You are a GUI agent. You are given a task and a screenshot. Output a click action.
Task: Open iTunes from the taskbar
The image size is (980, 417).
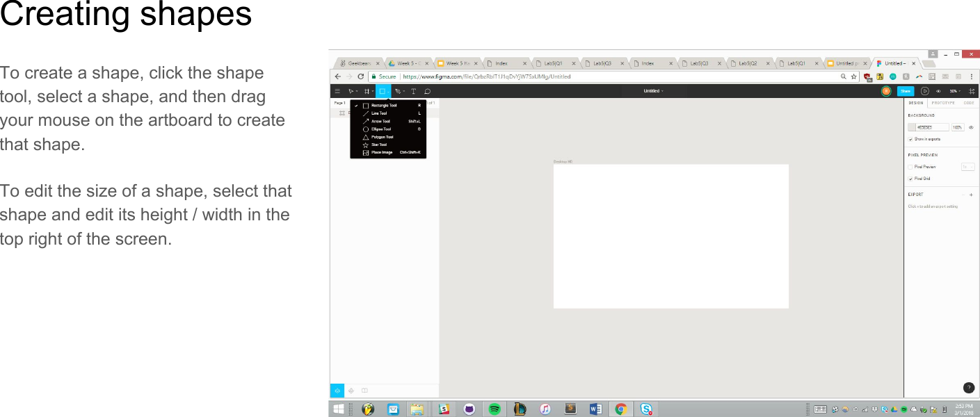point(545,409)
